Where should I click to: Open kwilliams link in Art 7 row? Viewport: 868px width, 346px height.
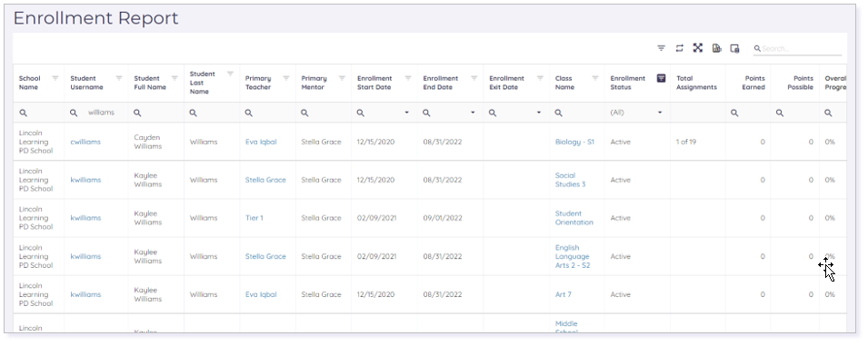point(85,294)
